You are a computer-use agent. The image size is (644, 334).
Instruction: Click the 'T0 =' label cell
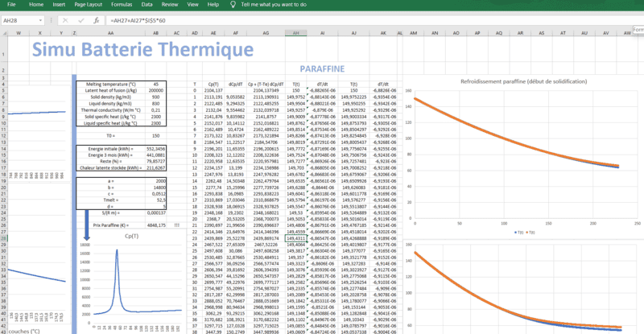point(111,135)
